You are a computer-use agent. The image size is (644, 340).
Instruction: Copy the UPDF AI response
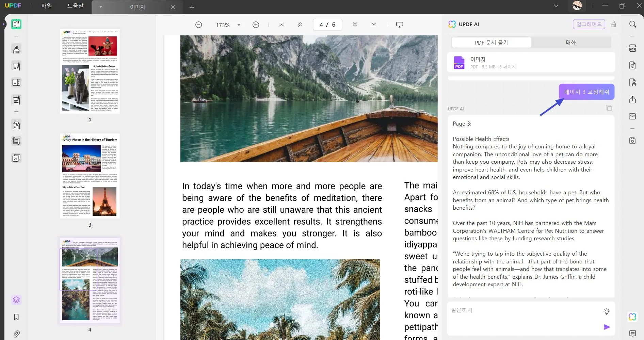[x=609, y=108]
